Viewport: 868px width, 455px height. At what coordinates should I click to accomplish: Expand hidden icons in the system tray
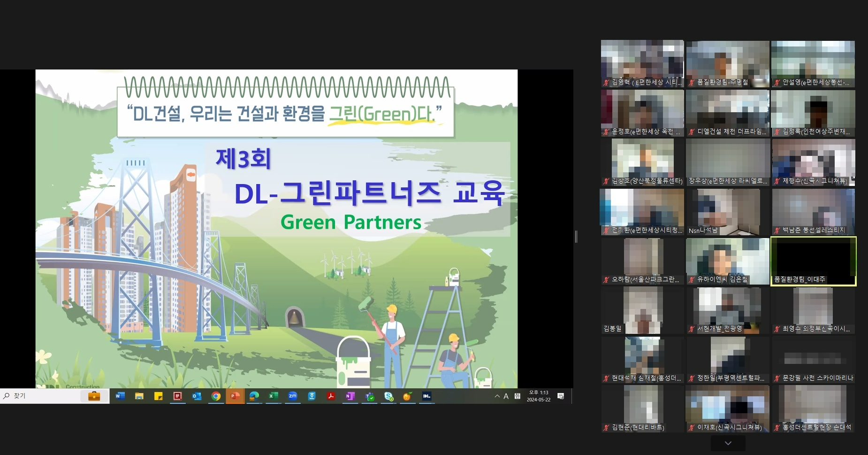[497, 396]
